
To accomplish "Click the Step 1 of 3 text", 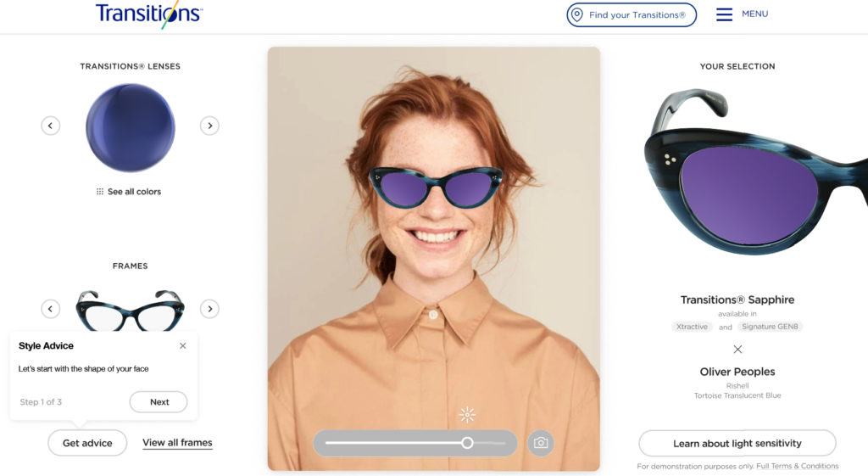I will pos(41,401).
